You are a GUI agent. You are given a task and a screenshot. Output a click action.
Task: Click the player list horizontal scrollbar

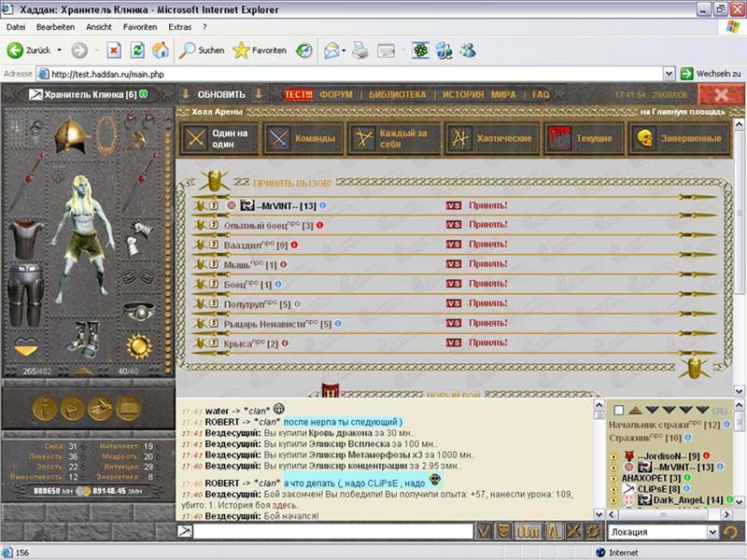(x=669, y=514)
